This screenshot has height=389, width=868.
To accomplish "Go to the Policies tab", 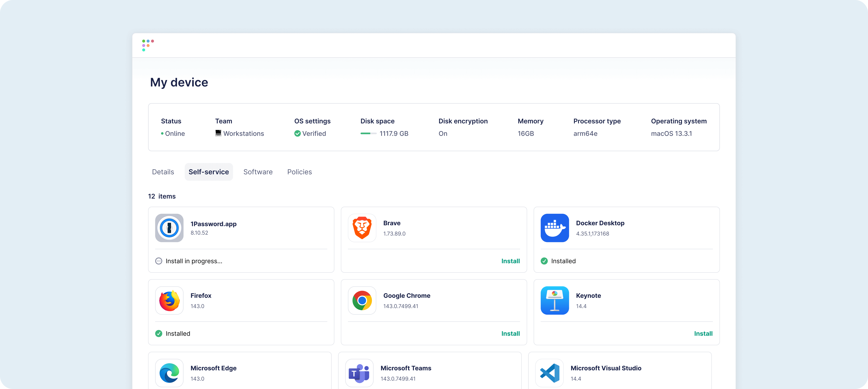I will click(299, 172).
